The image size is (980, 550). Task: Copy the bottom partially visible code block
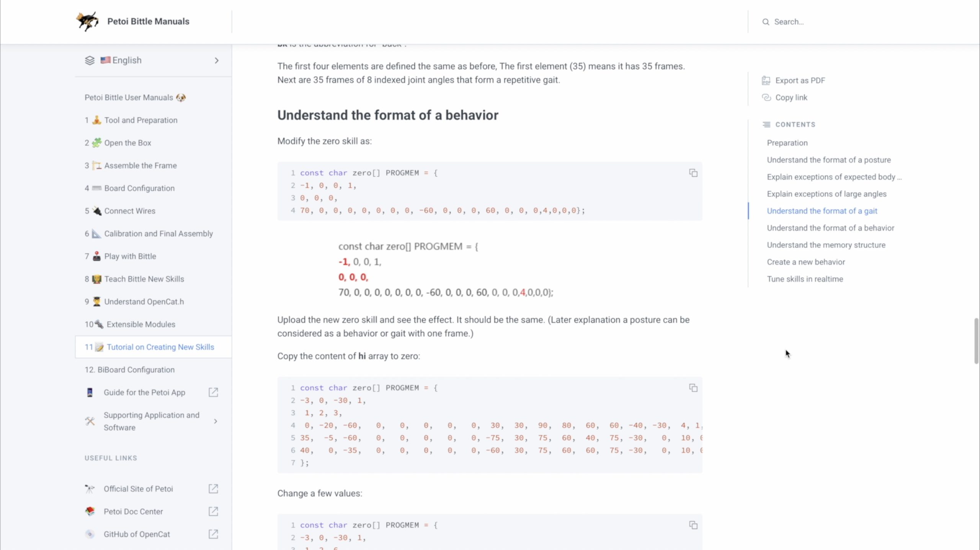(693, 525)
